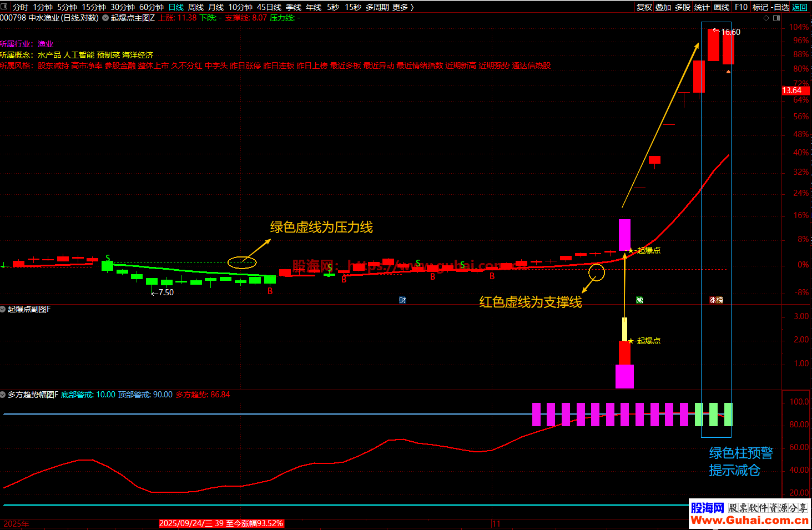The image size is (812, 530).
Task: Switch to the 60分钟 period tab
Action: coord(151,7)
